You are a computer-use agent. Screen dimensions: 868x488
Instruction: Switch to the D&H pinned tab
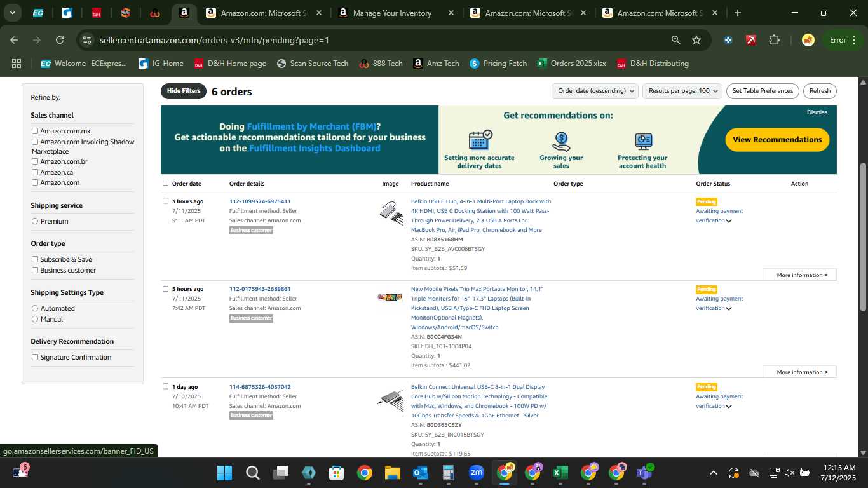coord(97,13)
